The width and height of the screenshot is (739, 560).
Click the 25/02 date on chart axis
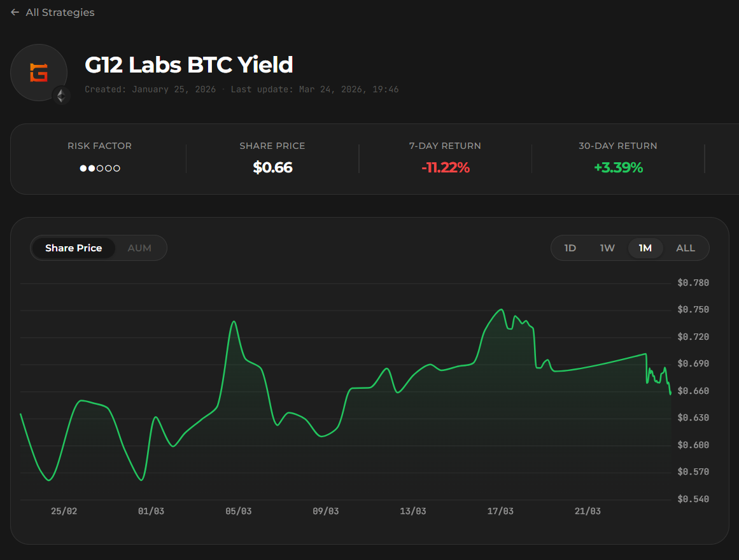click(64, 511)
